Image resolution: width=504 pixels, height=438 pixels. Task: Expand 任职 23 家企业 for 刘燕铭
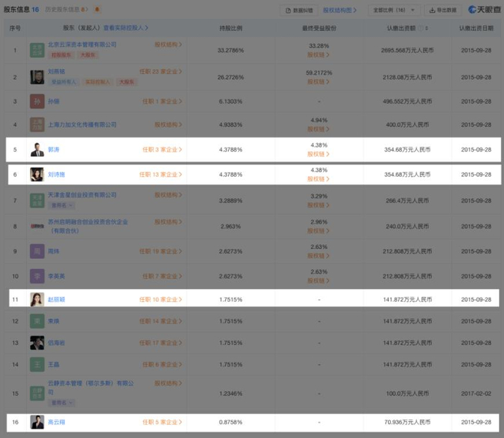[x=161, y=72]
